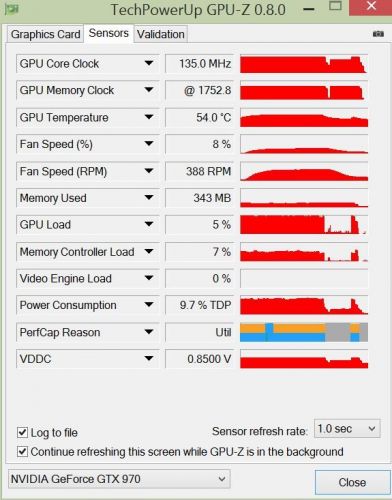
Task: Open Fan Speed (RPM) dropdown arrow
Action: 149,171
